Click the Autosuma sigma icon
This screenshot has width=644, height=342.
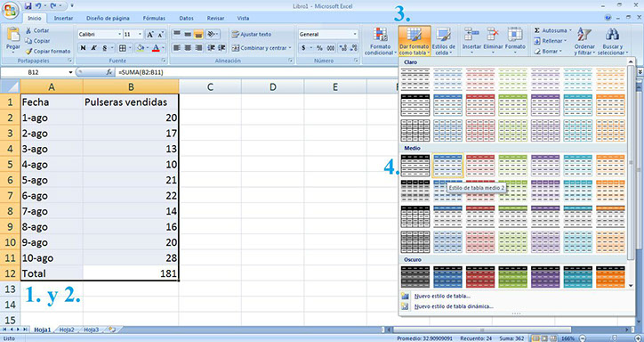pyautogui.click(x=536, y=30)
